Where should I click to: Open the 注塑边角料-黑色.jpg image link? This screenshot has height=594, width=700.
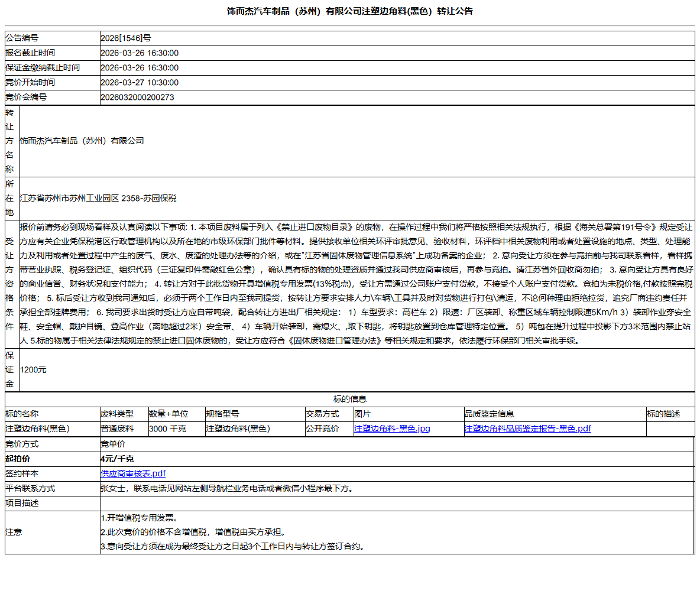point(390,429)
